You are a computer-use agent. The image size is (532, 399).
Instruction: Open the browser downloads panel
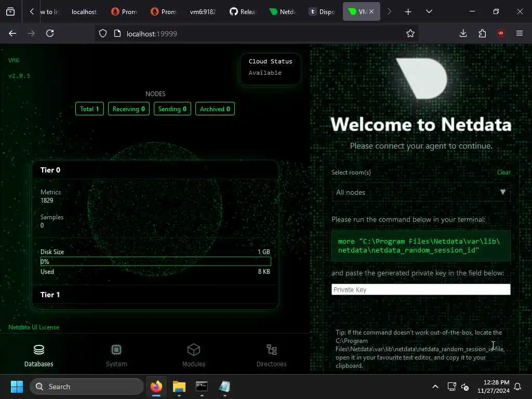(463, 33)
